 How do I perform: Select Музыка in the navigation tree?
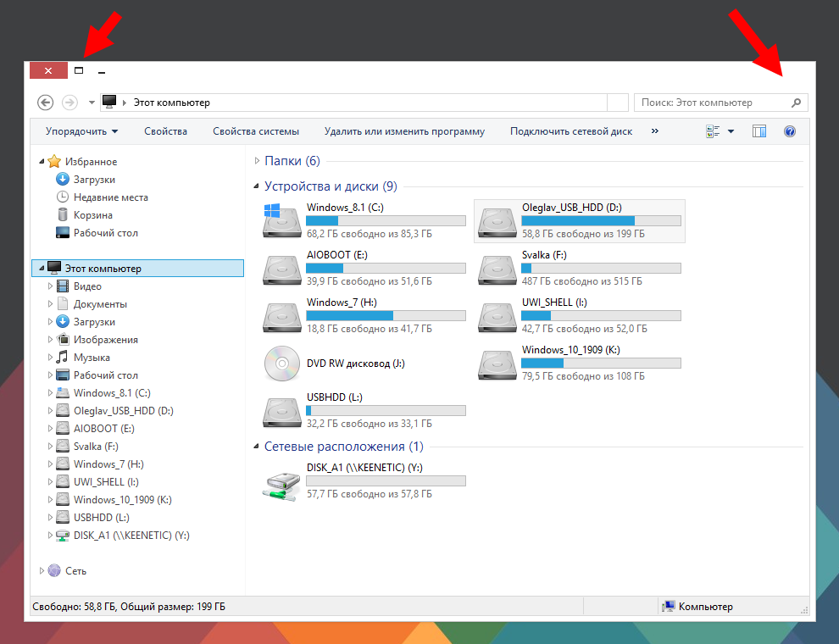click(92, 358)
